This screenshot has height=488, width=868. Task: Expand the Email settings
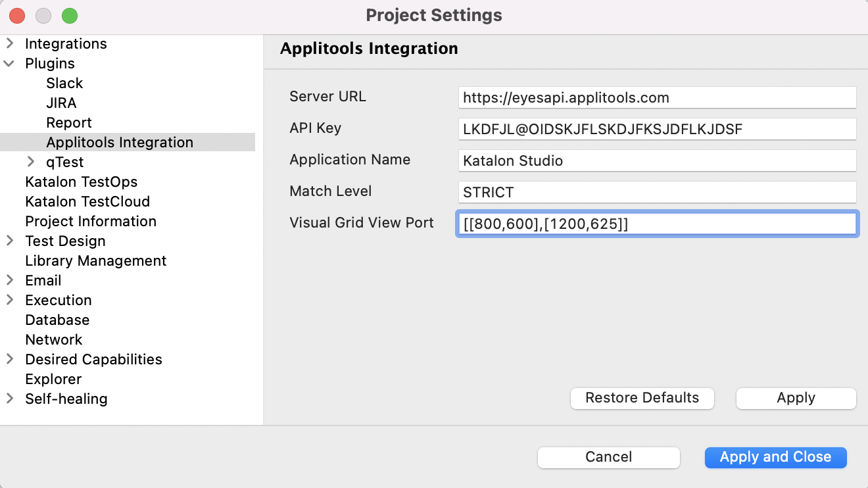pos(11,280)
